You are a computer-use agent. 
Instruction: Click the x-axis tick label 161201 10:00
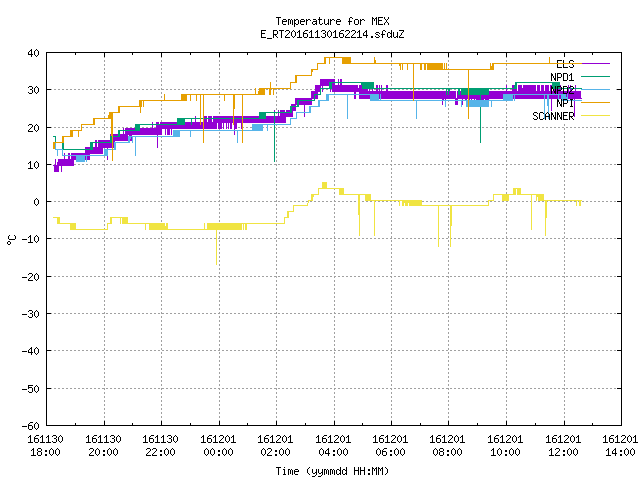tap(506, 446)
